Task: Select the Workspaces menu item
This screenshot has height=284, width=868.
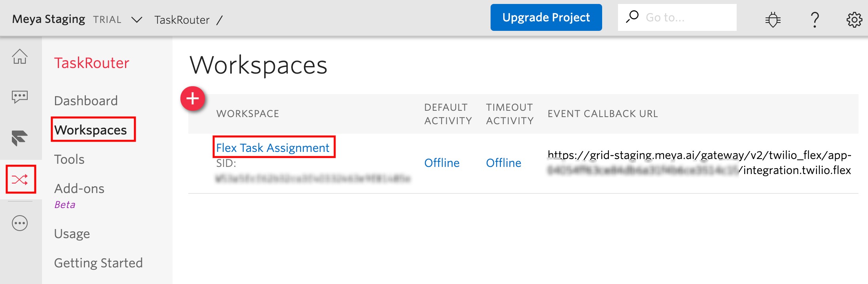Action: pos(91,130)
